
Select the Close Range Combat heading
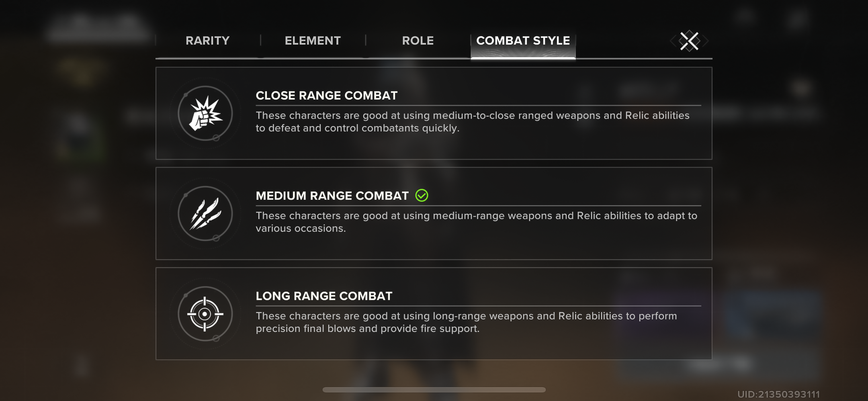click(326, 96)
